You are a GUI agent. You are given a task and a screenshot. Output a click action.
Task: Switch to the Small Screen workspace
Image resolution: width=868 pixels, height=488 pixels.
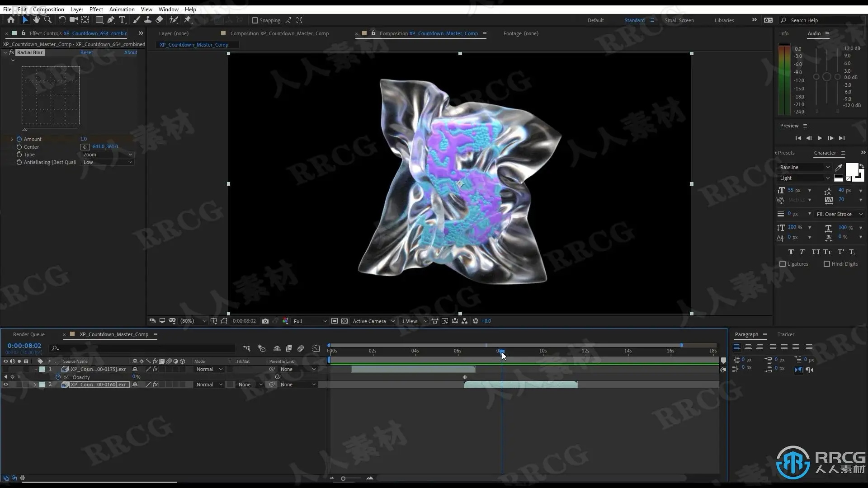679,20
